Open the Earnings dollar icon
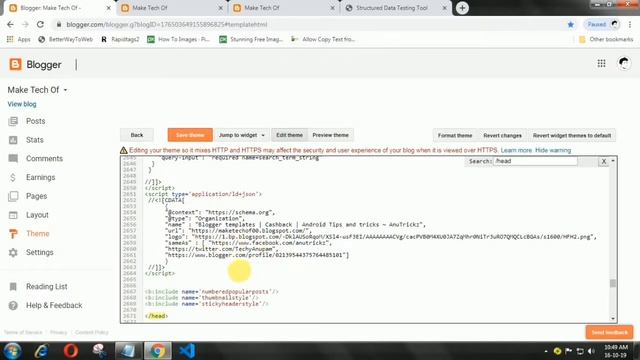The width and height of the screenshot is (640, 360). click(x=13, y=178)
